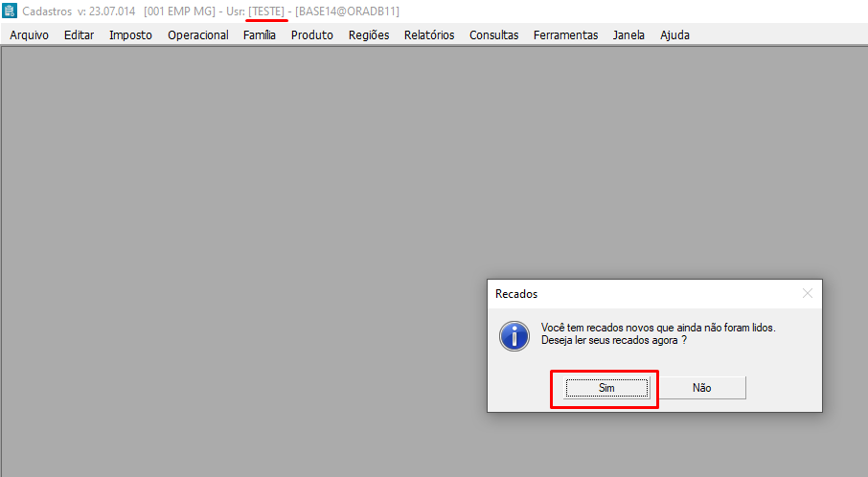The height and width of the screenshot is (477, 868).
Task: Close the Recados dialog with X
Action: [x=808, y=293]
